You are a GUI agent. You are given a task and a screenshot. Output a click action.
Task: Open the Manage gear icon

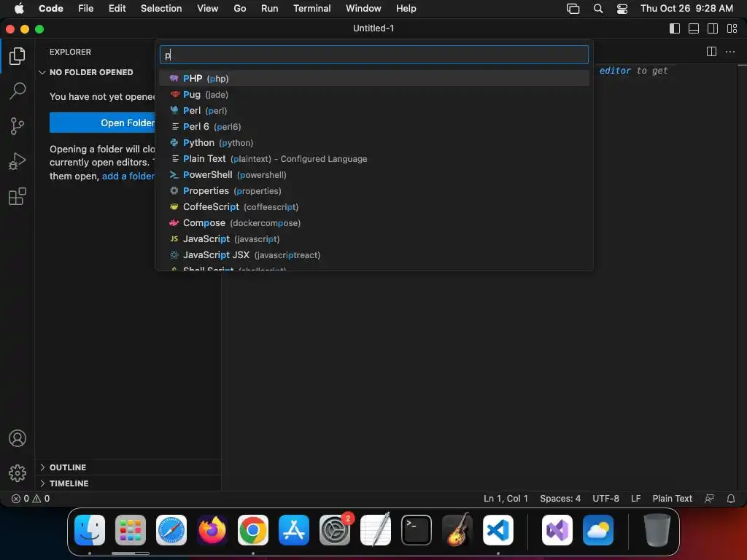(x=18, y=472)
